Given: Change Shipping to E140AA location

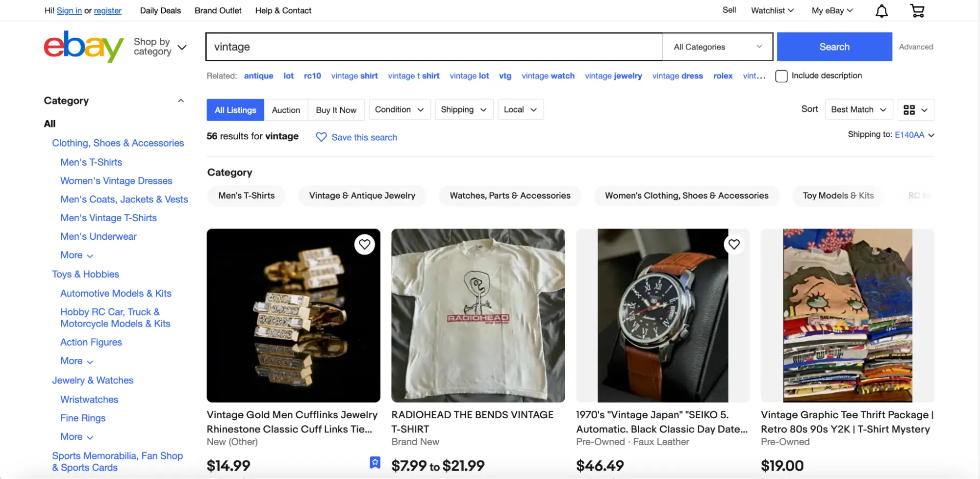Looking at the screenshot, I should click(914, 135).
